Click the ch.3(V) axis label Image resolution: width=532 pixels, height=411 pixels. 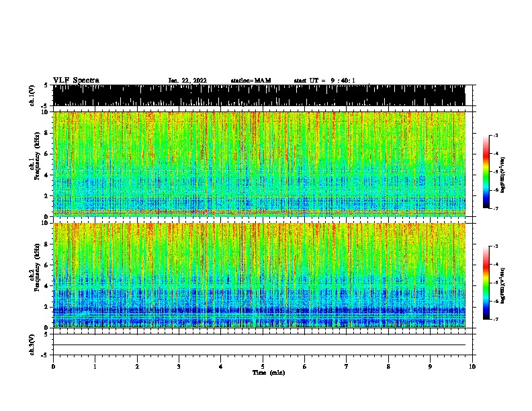coord(32,345)
